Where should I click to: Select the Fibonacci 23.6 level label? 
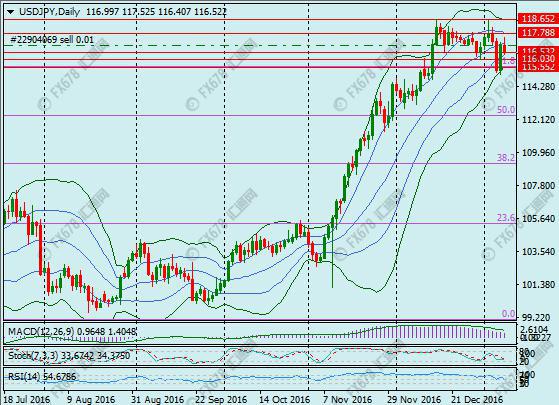tap(506, 217)
